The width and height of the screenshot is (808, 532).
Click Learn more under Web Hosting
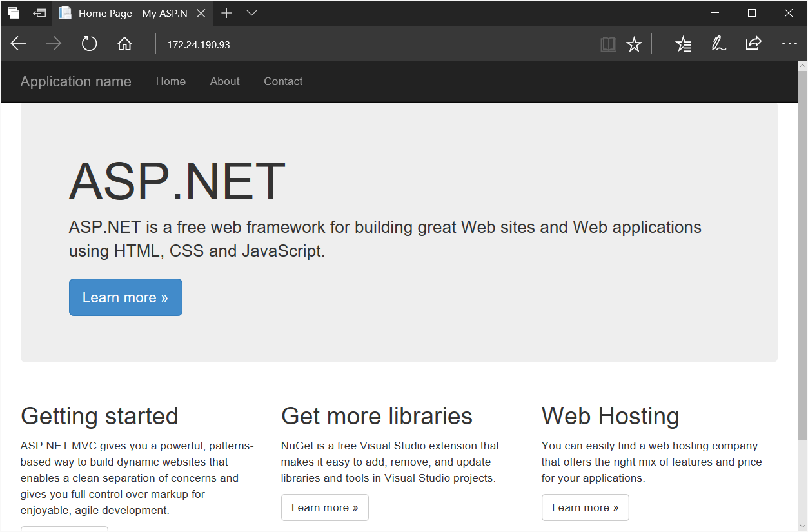click(x=585, y=507)
